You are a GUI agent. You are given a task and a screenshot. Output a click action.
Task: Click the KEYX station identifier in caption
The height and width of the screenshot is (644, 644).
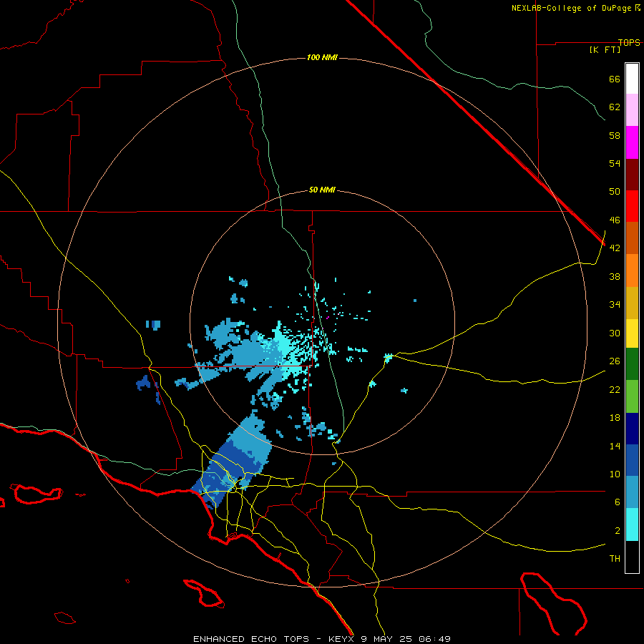(341, 639)
